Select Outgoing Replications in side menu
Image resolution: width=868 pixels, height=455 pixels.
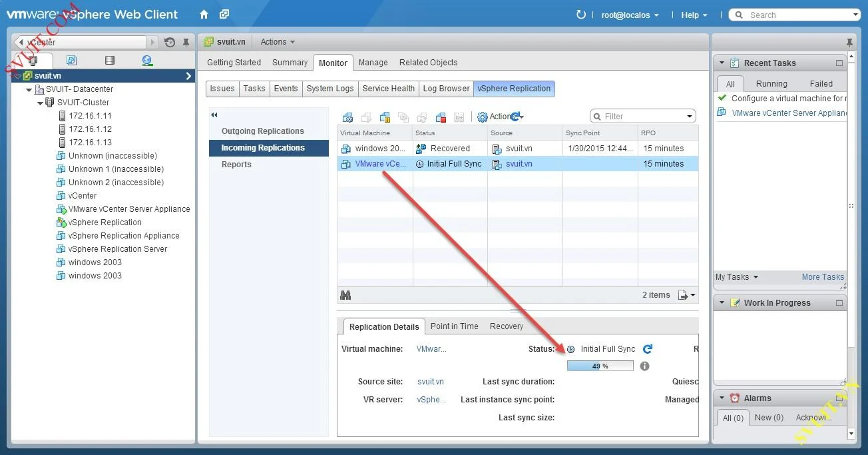tap(269, 131)
